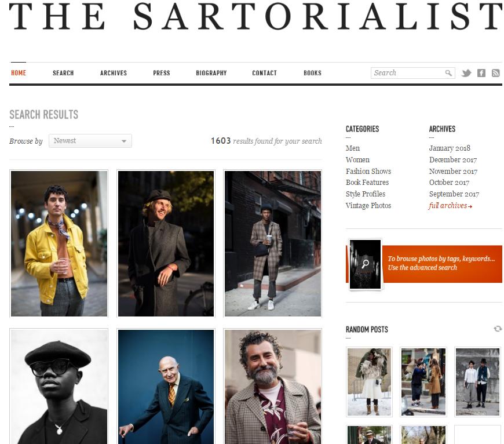Open photo of man in yellow jacket
The width and height of the screenshot is (504, 444).
point(59,243)
